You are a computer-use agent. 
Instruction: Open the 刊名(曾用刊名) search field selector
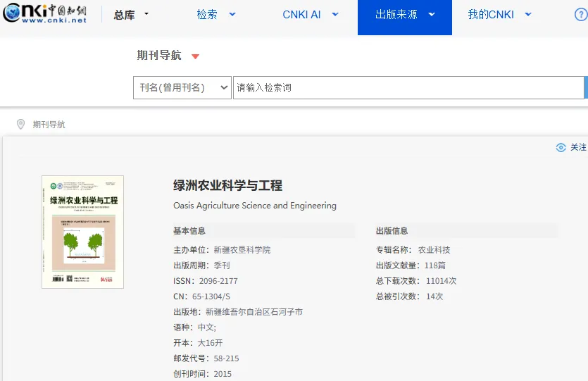pos(182,88)
